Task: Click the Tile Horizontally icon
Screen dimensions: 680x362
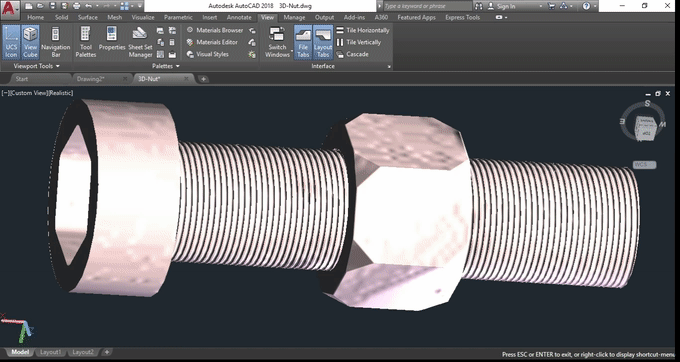Action: click(x=340, y=30)
